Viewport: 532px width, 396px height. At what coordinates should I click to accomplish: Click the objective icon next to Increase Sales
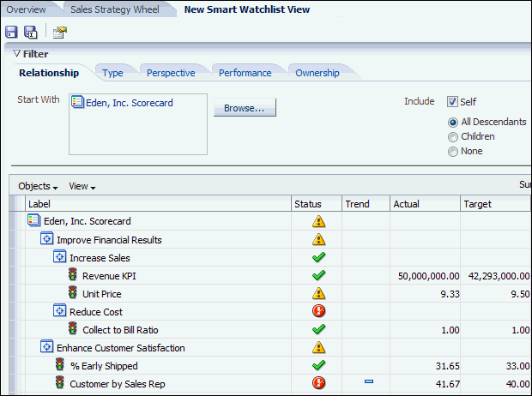60,256
